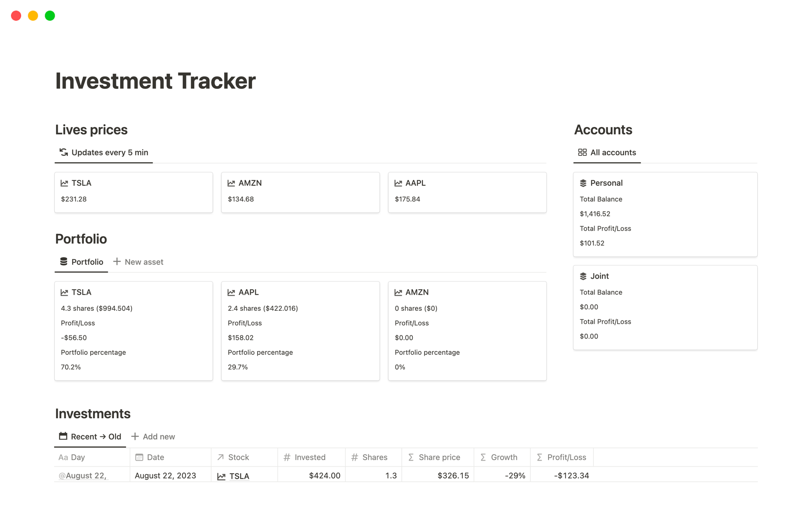Open the Share price column header
The image size is (812, 508).
click(439, 457)
